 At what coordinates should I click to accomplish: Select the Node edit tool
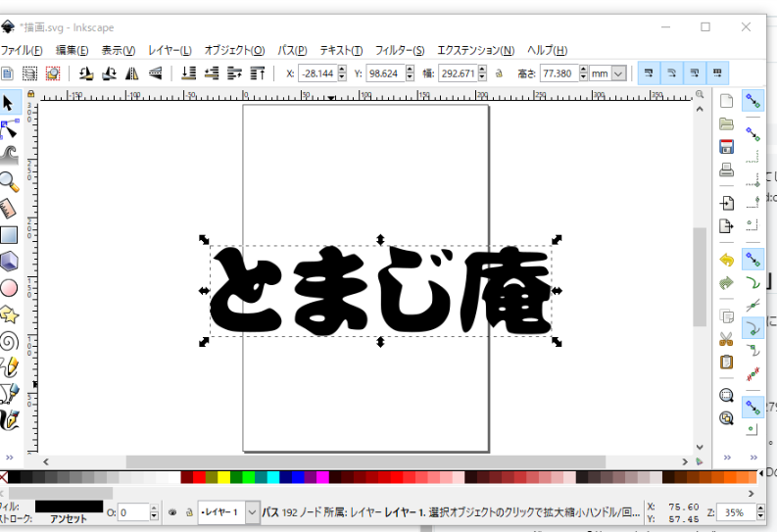(9, 129)
